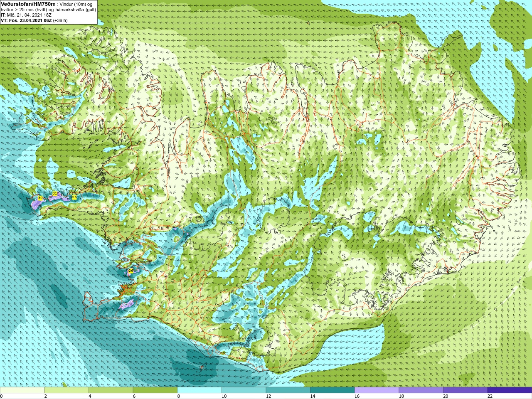Click the pale cream 0–2 legend swatch
The height and width of the screenshot is (399, 532).
[22, 390]
